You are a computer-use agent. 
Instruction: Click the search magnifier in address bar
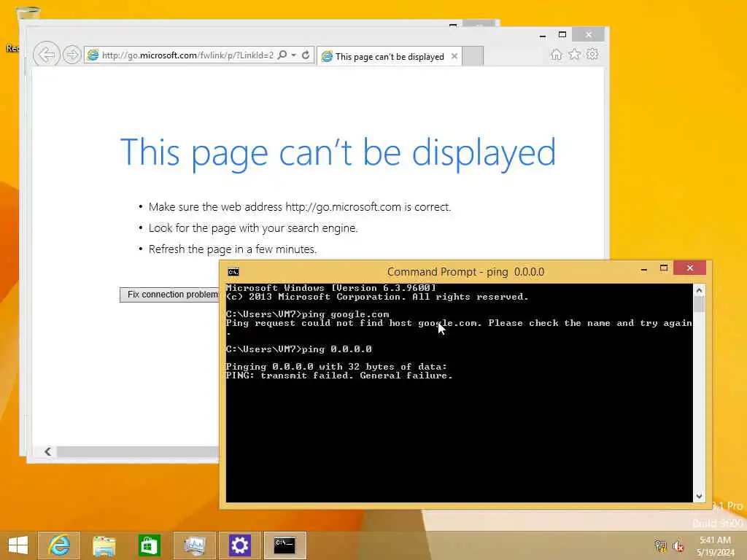coord(282,55)
